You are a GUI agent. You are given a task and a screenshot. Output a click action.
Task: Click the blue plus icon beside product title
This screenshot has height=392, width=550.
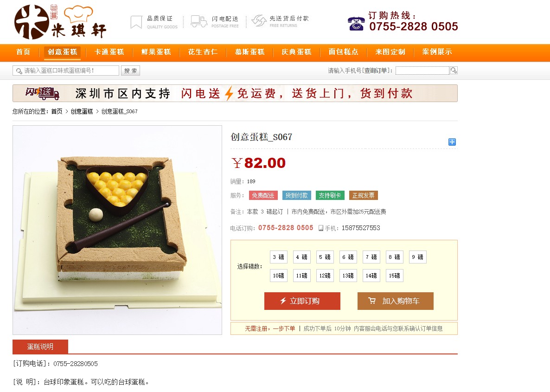[452, 142]
